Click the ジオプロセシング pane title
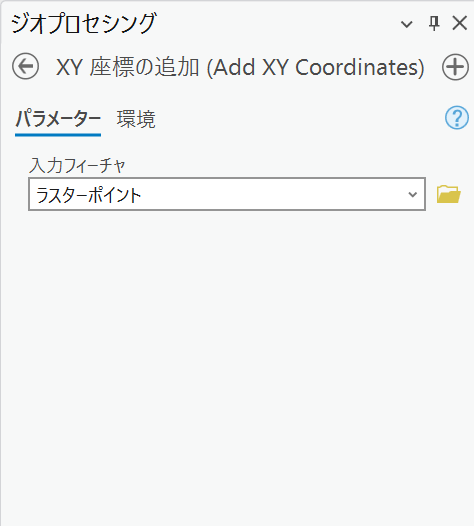Image resolution: width=474 pixels, height=526 pixels. [83, 23]
